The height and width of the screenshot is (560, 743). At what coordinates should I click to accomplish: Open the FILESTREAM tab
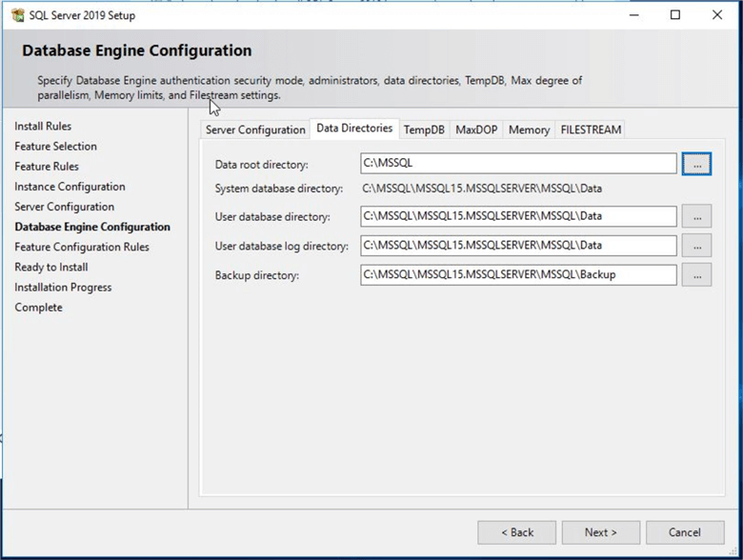coord(591,130)
